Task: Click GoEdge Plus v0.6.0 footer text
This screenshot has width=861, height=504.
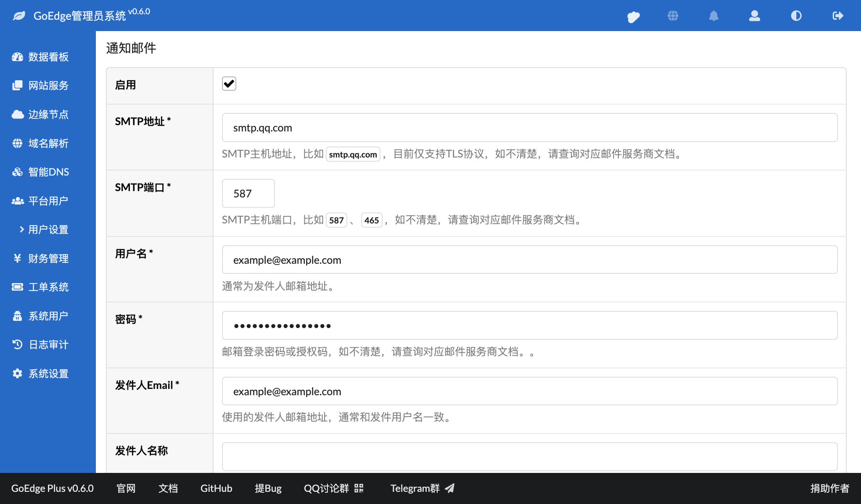Action: coord(53,488)
